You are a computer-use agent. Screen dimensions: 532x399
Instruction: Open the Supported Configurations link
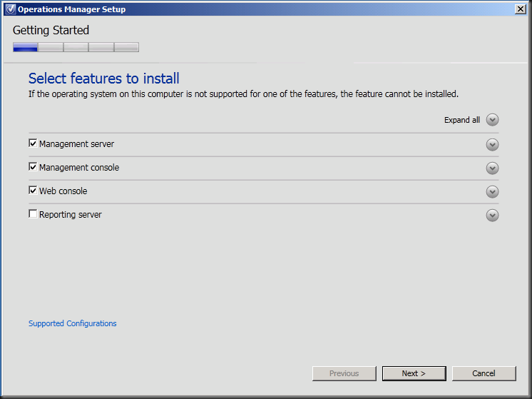click(72, 323)
